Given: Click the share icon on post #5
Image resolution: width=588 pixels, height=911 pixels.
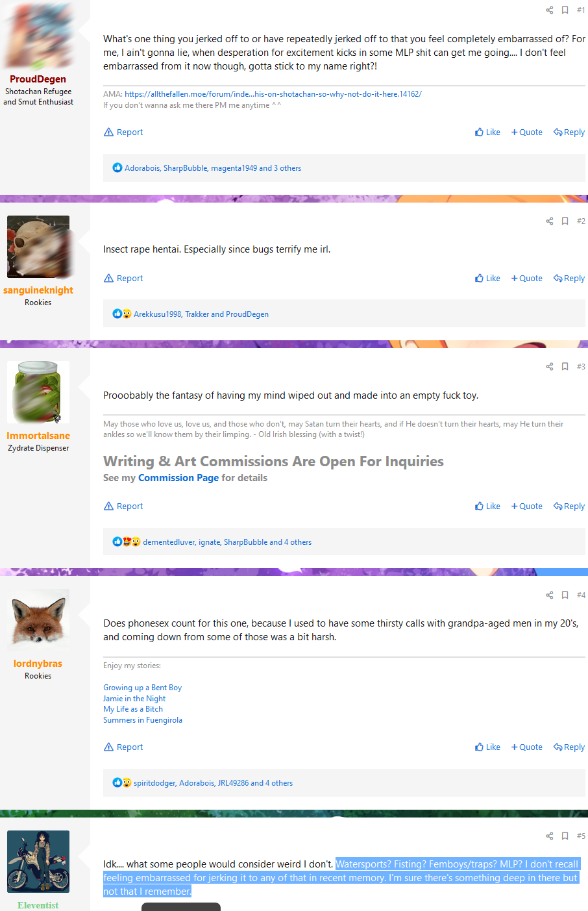Looking at the screenshot, I should [550, 836].
